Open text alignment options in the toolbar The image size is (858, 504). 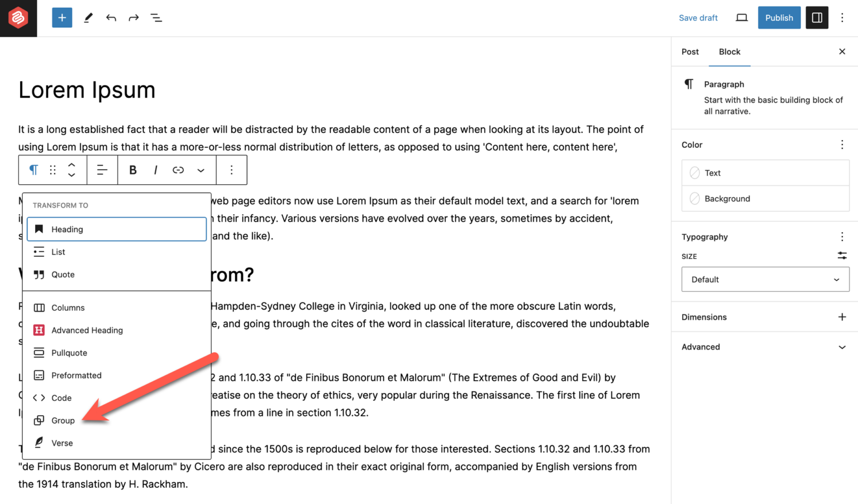(102, 170)
